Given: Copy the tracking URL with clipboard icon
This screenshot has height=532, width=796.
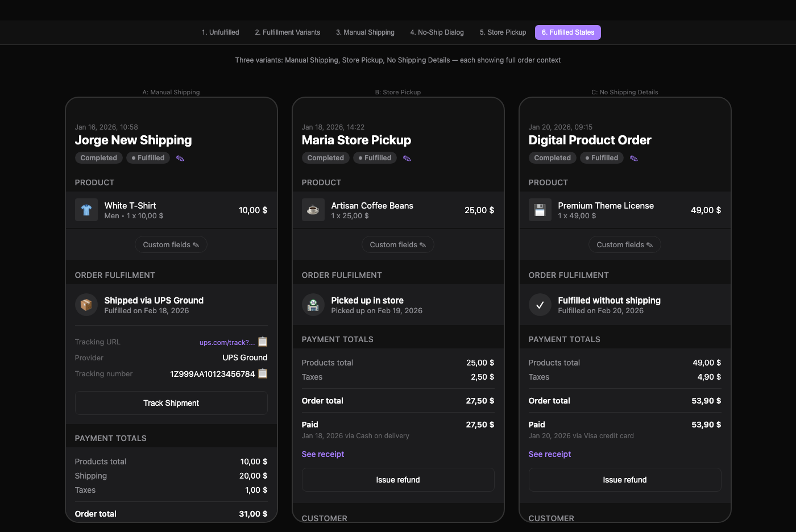Looking at the screenshot, I should tap(263, 342).
